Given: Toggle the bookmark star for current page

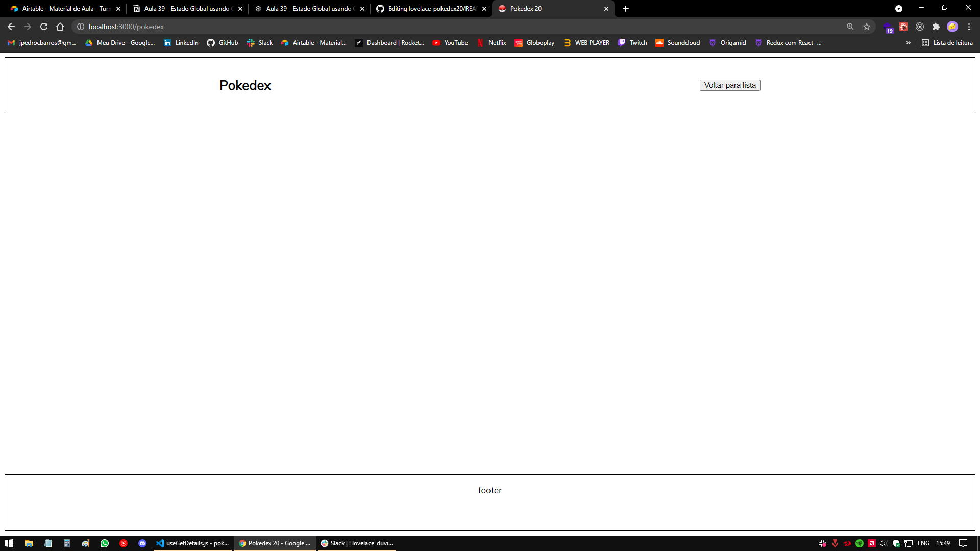Looking at the screenshot, I should (866, 27).
